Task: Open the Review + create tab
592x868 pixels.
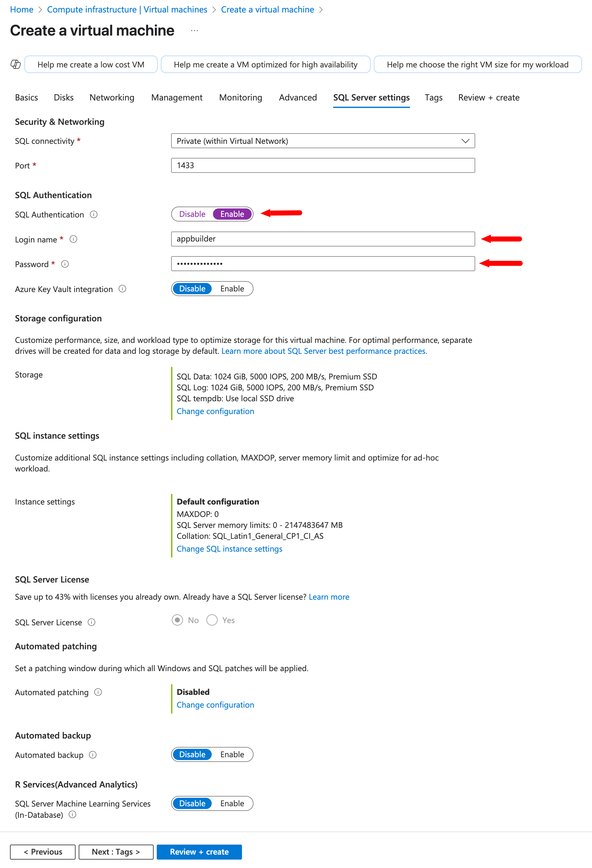Action: tap(488, 97)
